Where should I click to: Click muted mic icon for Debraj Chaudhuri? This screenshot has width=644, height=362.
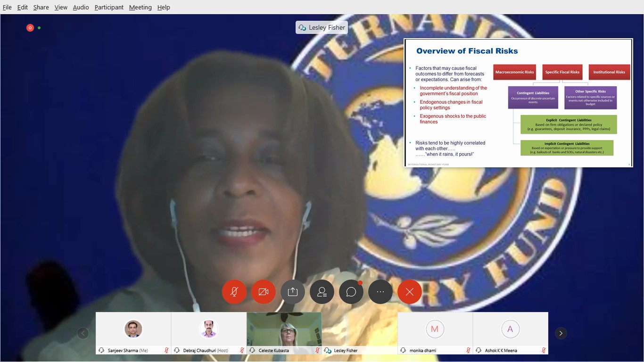point(242,350)
